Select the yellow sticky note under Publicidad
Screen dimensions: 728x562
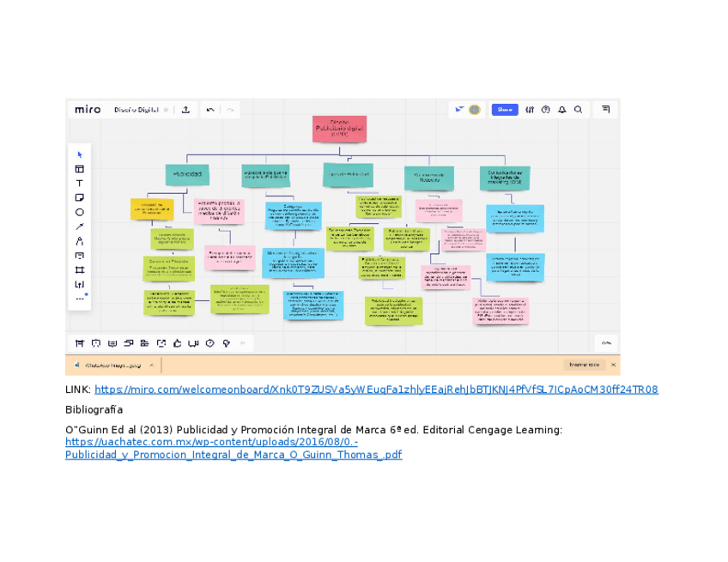pyautogui.click(x=152, y=209)
